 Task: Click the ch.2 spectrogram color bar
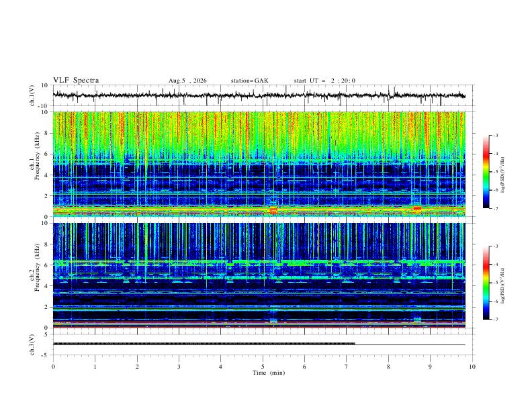click(486, 283)
